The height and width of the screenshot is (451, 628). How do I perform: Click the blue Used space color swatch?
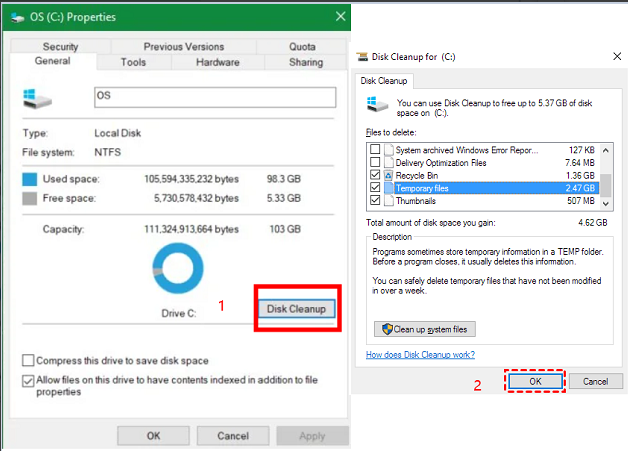pos(31,179)
